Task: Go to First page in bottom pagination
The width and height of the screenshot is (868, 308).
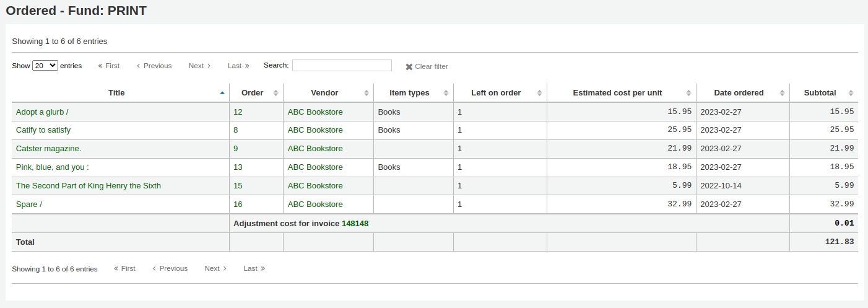Action: coord(124,268)
